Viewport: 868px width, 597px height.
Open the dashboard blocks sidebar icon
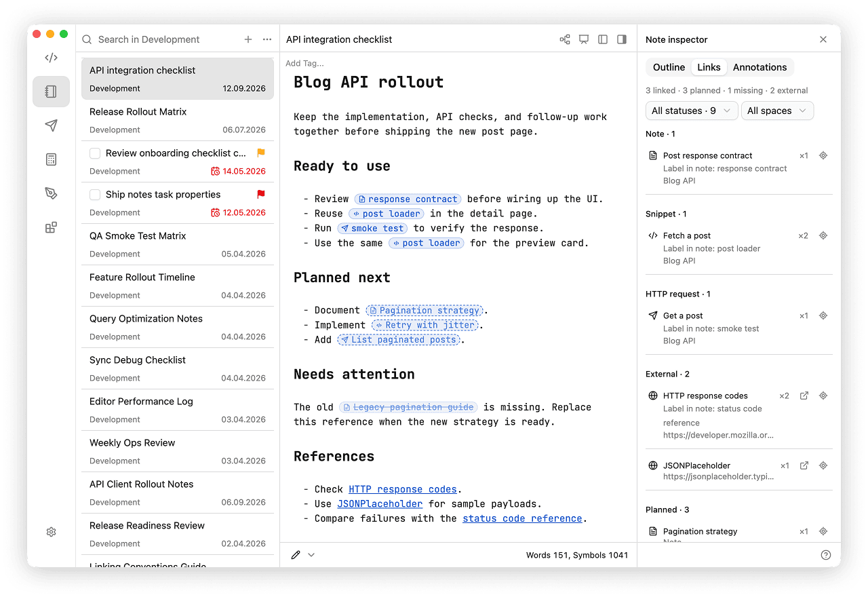click(51, 227)
